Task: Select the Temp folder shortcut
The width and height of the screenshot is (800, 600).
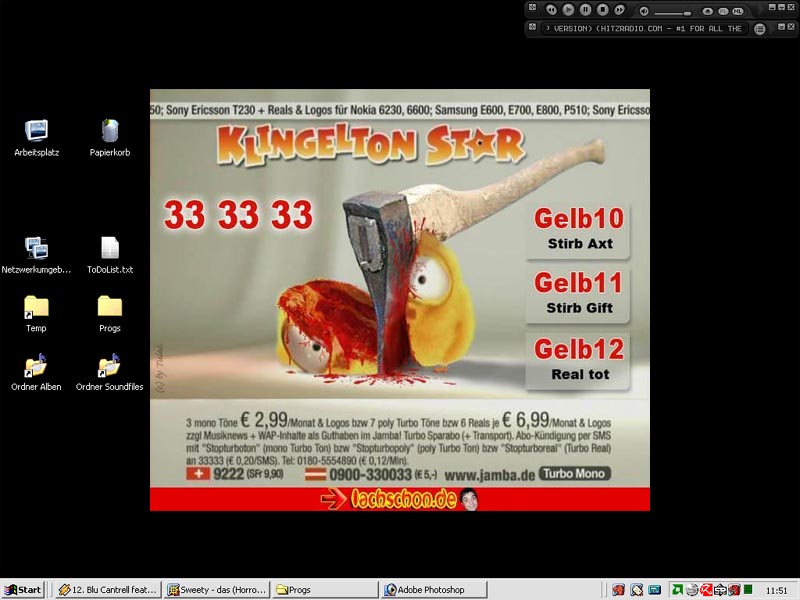Action: tap(36, 313)
